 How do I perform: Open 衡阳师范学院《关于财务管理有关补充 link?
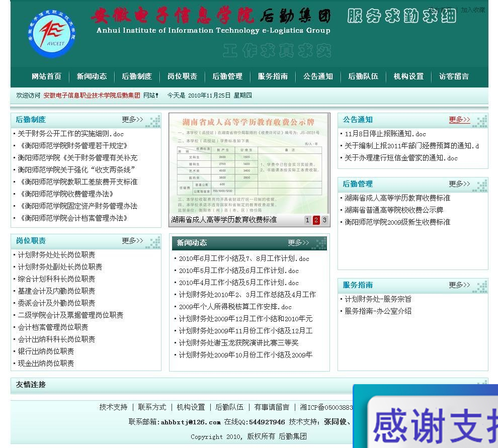[77, 158]
